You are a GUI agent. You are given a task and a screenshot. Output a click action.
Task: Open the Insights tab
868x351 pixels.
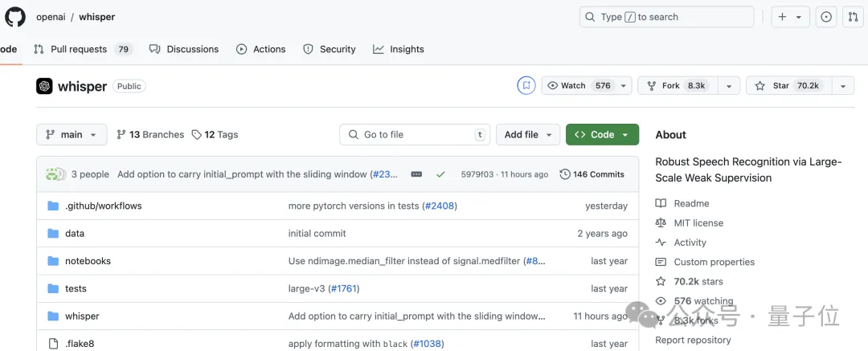[399, 49]
